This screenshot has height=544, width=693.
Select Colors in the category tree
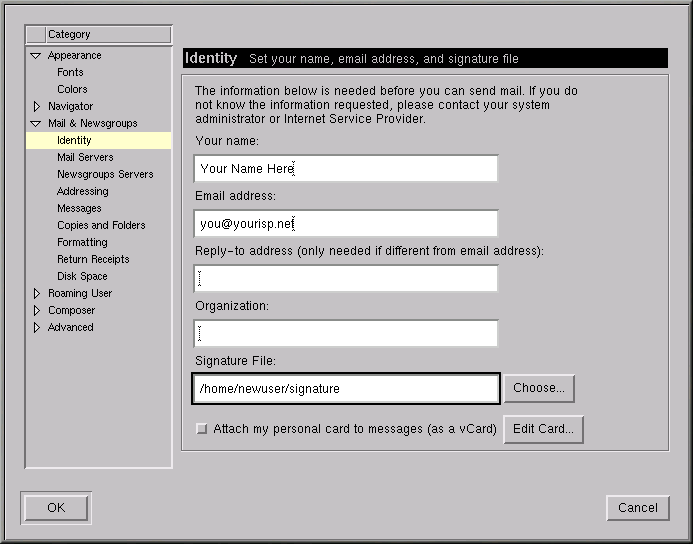tap(72, 90)
